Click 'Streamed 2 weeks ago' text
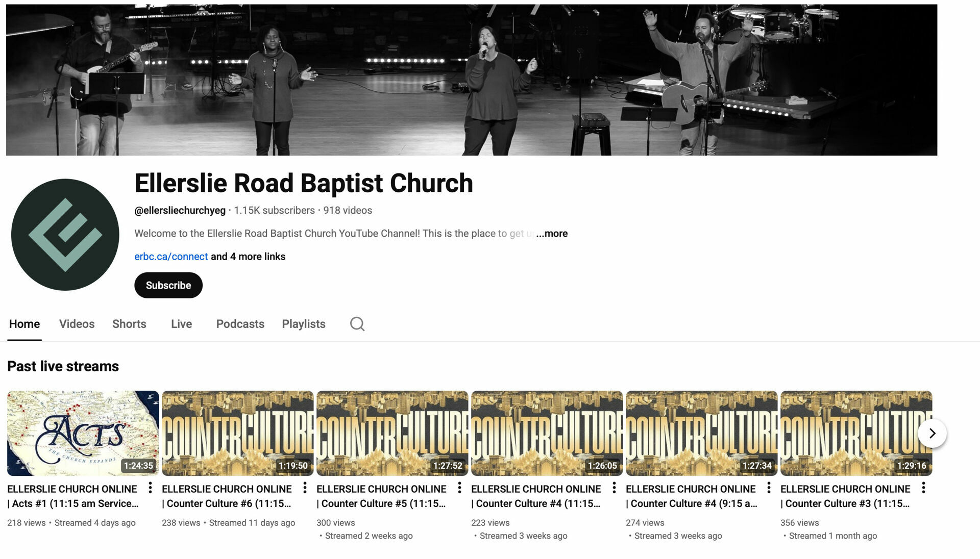The height and width of the screenshot is (559, 980). pos(369,536)
